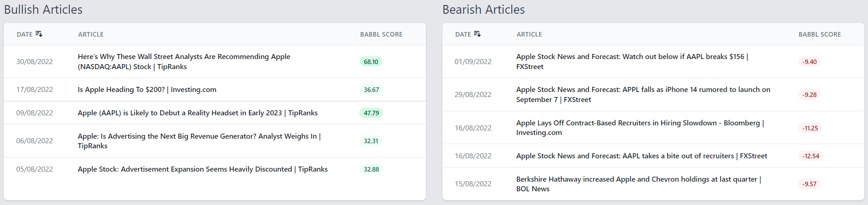The height and width of the screenshot is (205, 868).
Task: Click the Bullish Articles heading
Action: (43, 10)
